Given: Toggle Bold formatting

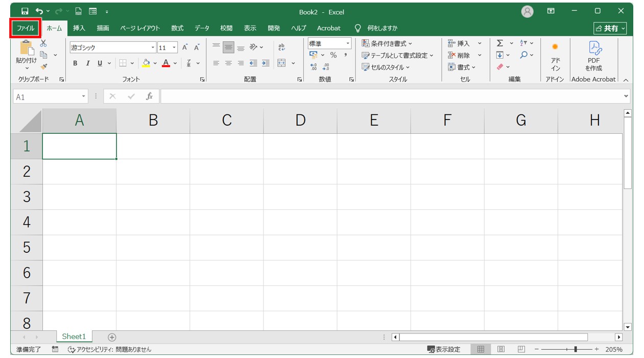Looking at the screenshot, I should point(75,63).
